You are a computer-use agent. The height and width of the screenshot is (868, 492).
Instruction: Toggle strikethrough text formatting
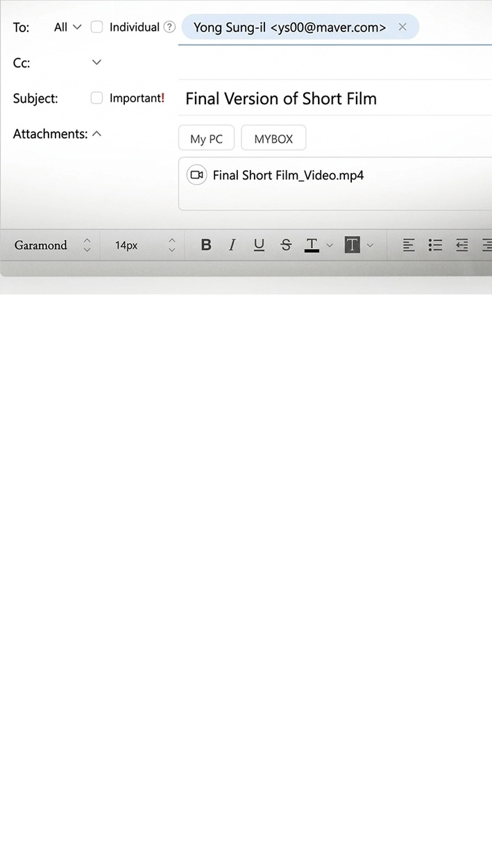coord(286,245)
